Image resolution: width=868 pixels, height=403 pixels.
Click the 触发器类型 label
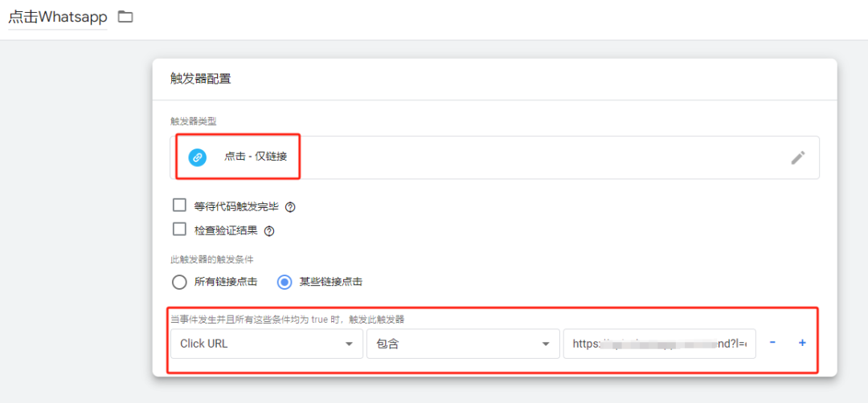pos(193,121)
